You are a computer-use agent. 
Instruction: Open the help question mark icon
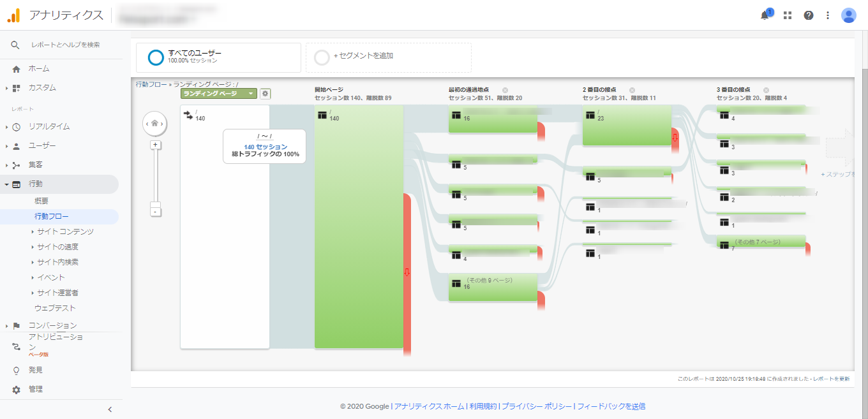coord(809,15)
